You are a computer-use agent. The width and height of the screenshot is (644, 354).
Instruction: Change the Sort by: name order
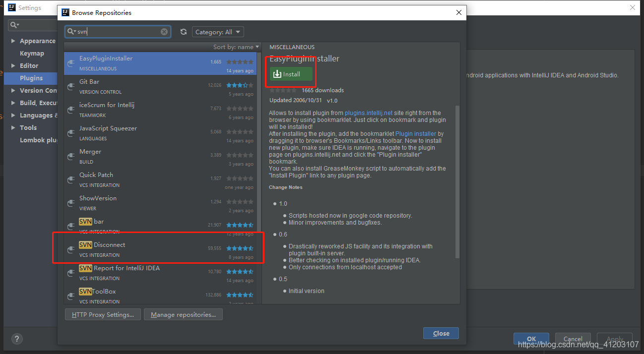click(x=235, y=47)
